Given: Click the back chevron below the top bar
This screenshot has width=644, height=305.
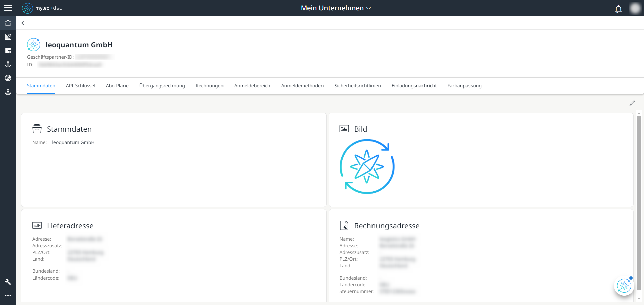Looking at the screenshot, I should (x=23, y=23).
